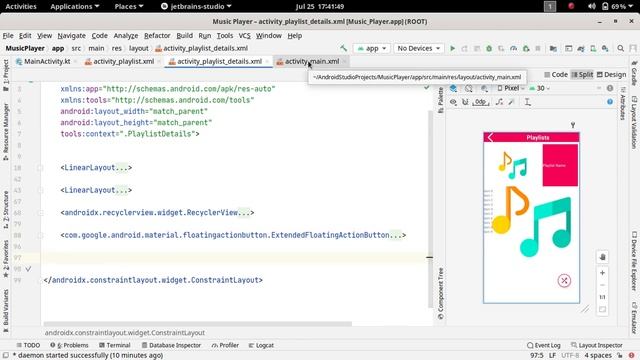Open the Layout Inspector
The height and width of the screenshot is (360, 640).
[596, 345]
